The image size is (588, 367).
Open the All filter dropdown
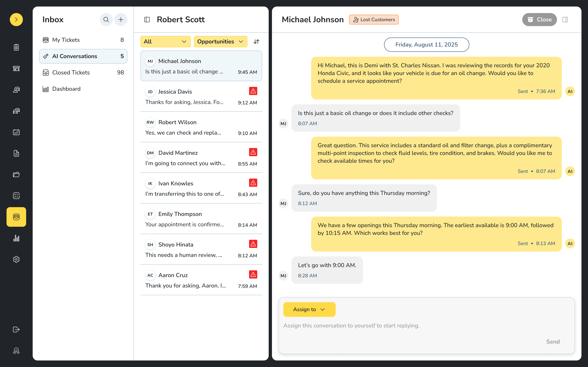point(165,41)
